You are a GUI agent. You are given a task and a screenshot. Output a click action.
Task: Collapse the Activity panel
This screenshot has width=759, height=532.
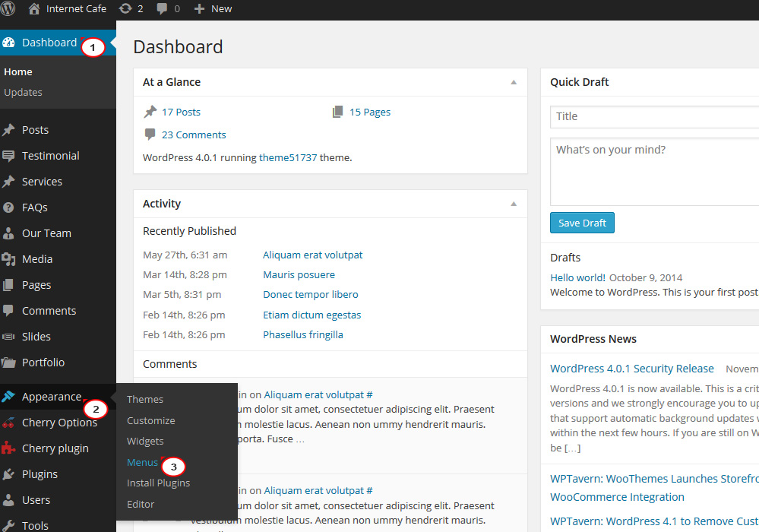tap(514, 204)
